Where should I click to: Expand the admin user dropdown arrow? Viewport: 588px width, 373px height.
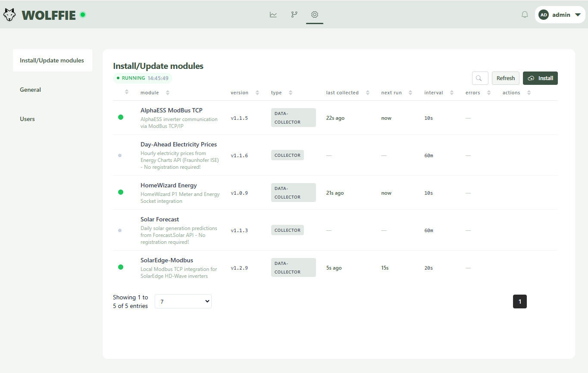[578, 15]
